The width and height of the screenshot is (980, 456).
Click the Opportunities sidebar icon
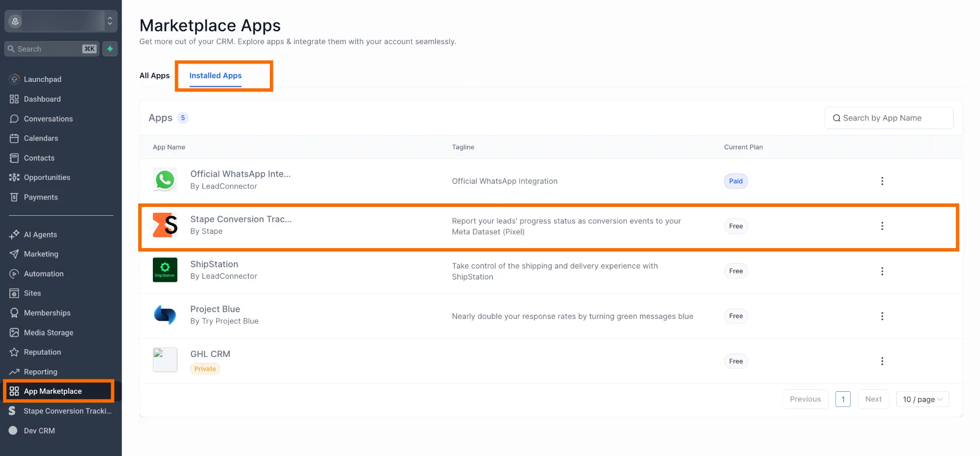coord(15,177)
